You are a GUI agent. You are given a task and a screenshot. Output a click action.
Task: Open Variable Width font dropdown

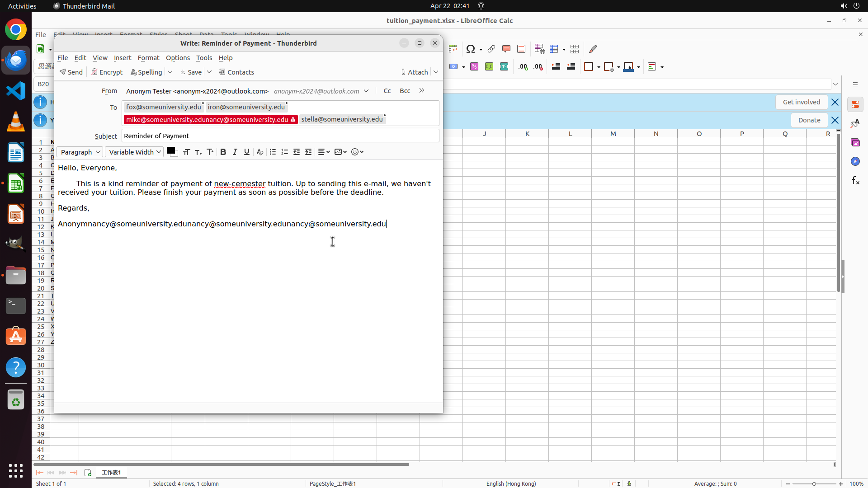pos(134,152)
